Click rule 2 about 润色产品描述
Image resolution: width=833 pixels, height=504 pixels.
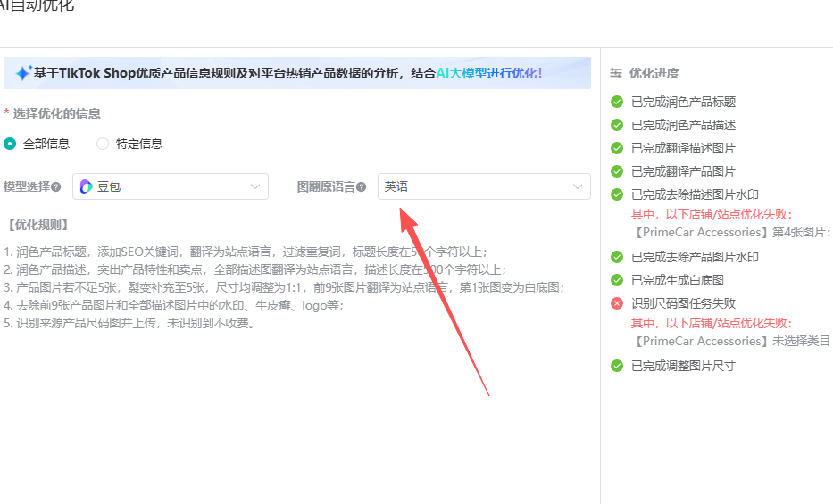coord(255,270)
